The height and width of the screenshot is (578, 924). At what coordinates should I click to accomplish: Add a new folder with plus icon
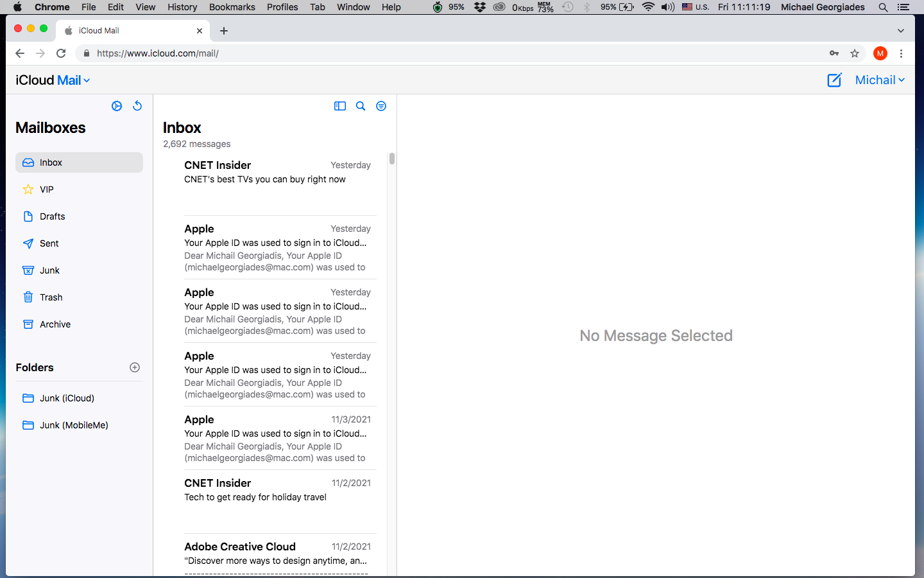[x=135, y=367]
